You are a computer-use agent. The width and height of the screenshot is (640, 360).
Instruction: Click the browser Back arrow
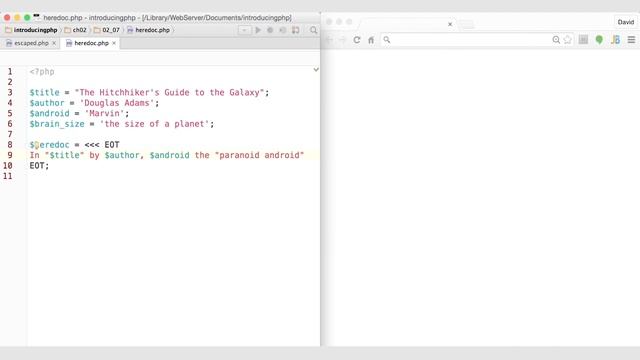tap(329, 40)
